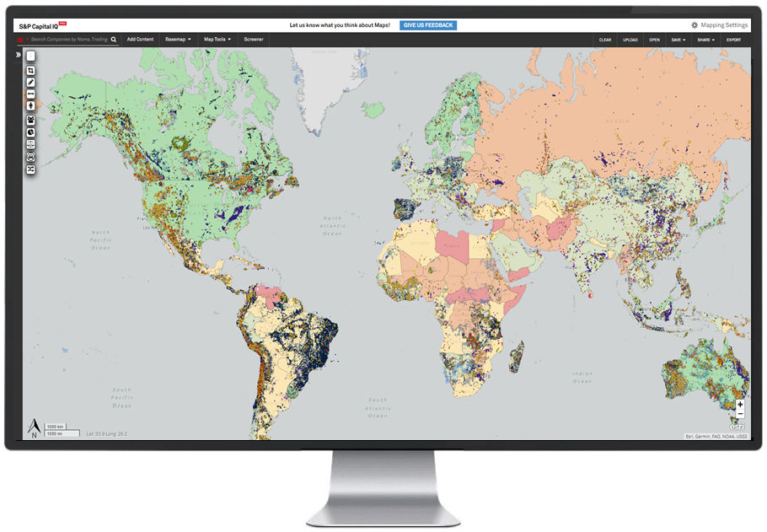Click the shuffle arrows tool icon
The image size is (767, 532).
click(31, 169)
